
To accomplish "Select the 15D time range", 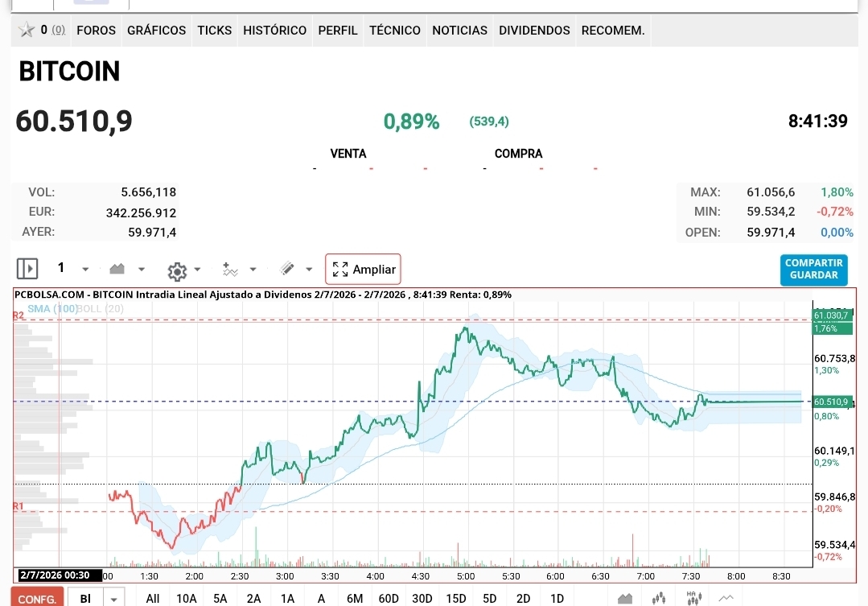I will [x=456, y=599].
